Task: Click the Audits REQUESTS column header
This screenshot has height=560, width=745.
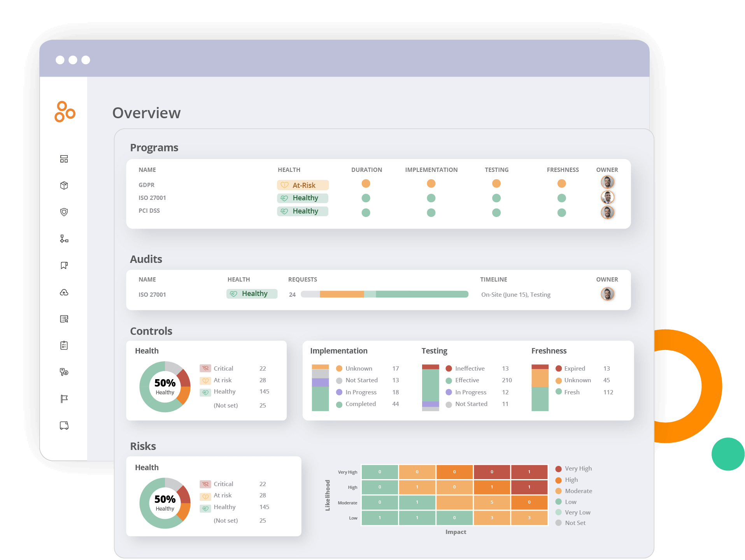Action: coord(303,280)
